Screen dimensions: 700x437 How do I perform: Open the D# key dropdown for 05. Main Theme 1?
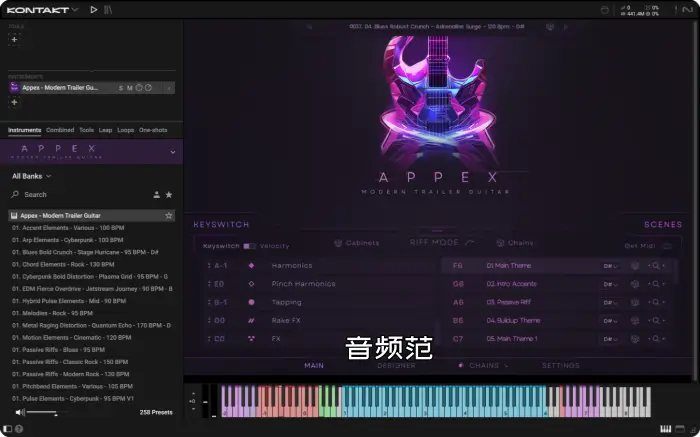pos(610,339)
